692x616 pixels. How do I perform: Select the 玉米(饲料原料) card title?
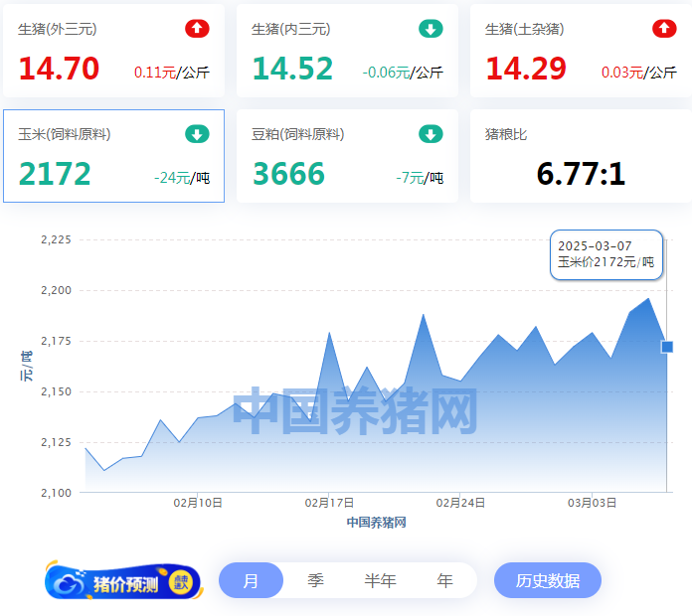(x=65, y=134)
